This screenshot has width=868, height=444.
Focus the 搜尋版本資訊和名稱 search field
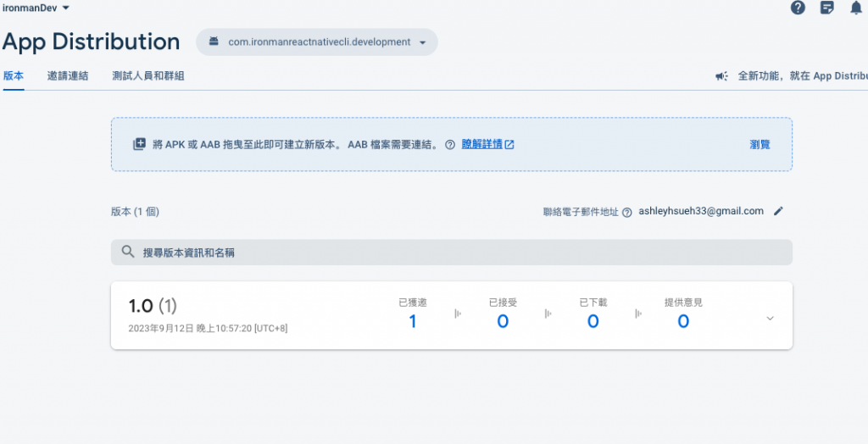click(x=452, y=252)
